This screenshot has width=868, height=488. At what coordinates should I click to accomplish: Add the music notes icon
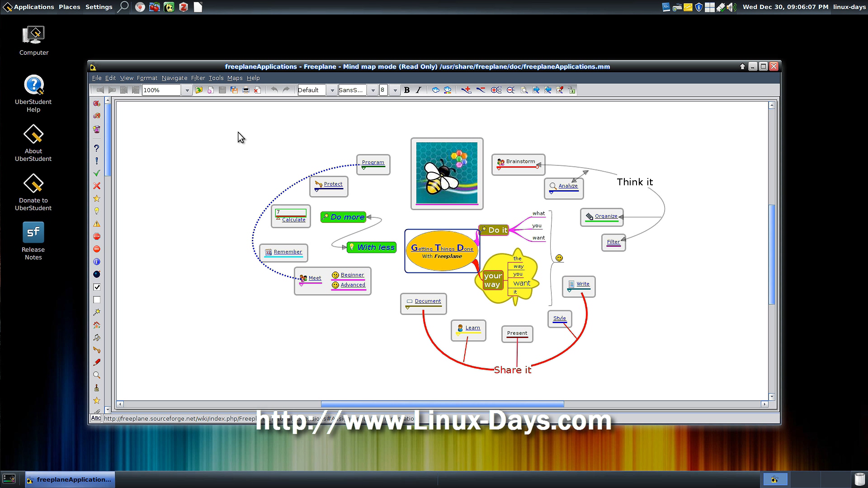coord(96,338)
